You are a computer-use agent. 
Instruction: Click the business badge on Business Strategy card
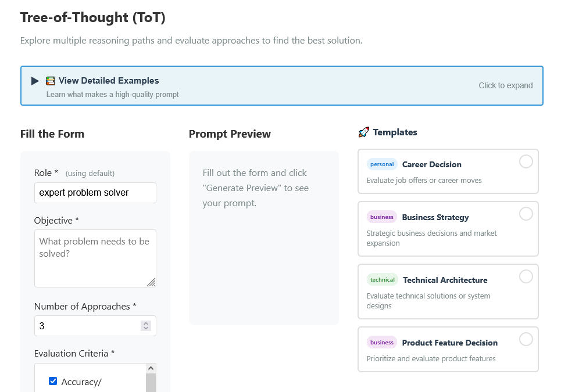pyautogui.click(x=381, y=217)
